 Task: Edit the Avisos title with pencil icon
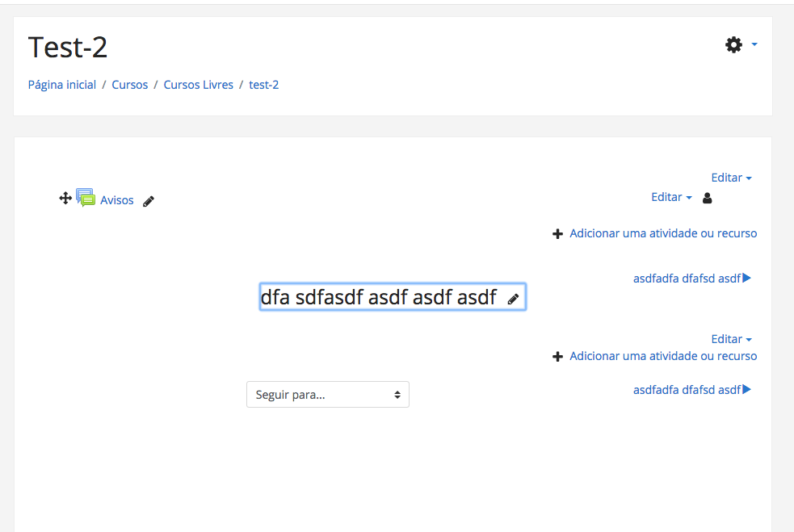(x=149, y=202)
